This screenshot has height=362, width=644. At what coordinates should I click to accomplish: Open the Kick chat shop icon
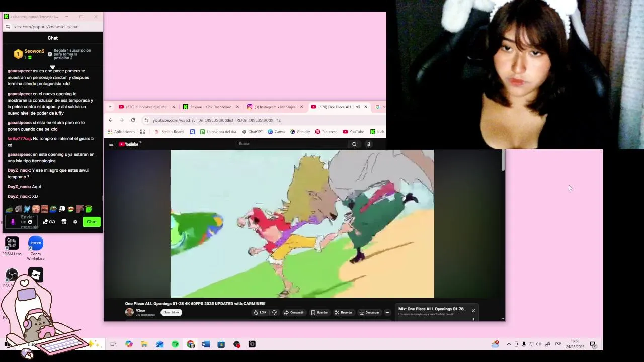tap(64, 222)
